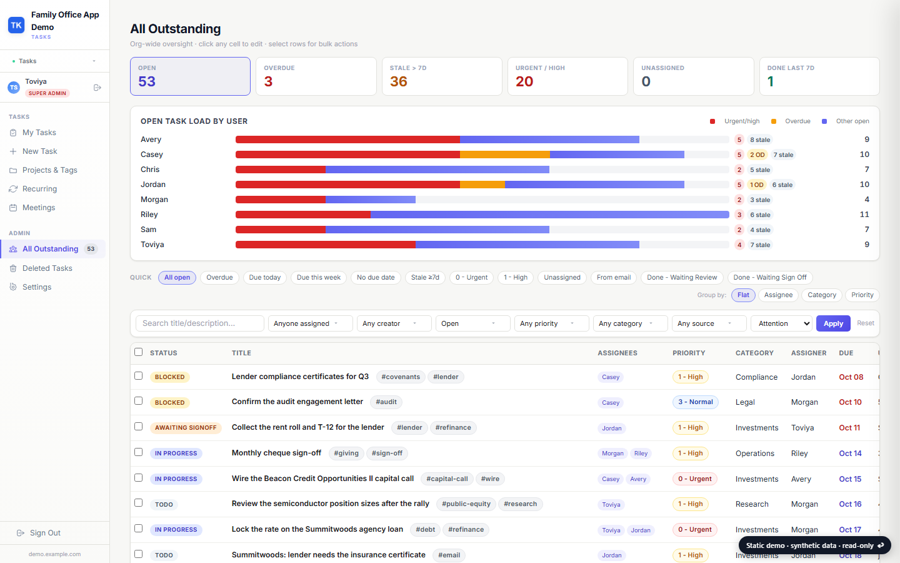Select the 0 - Urgent quick filter

click(471, 278)
